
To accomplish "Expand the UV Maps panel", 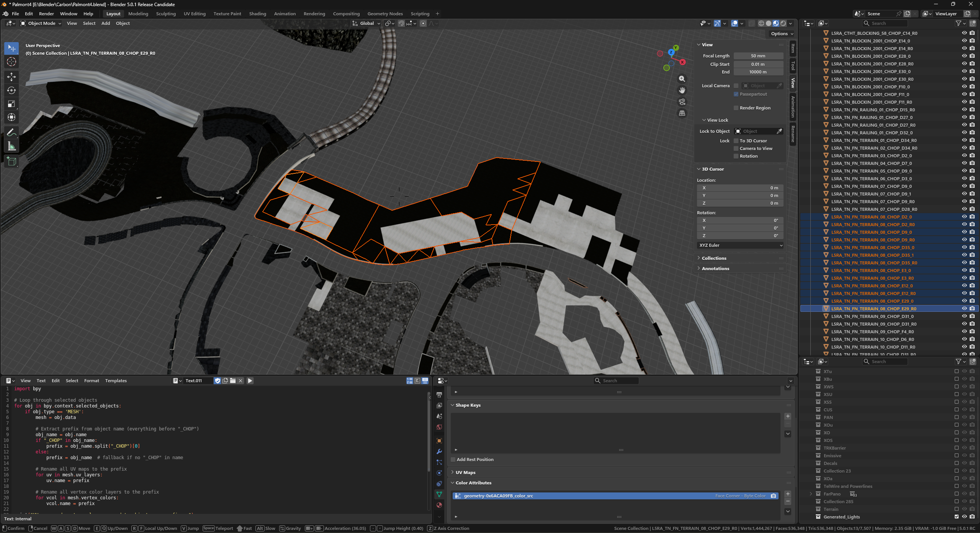I will click(x=465, y=473).
